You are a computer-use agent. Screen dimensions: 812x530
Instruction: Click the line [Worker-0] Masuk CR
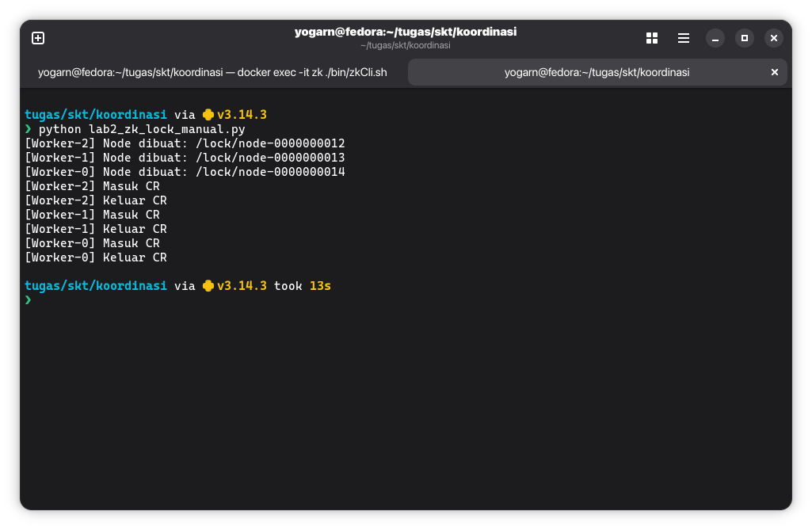[x=92, y=243]
